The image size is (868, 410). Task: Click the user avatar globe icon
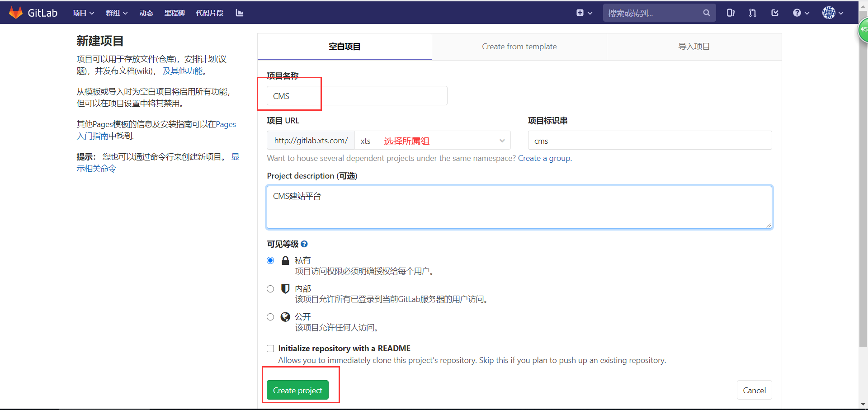(829, 13)
